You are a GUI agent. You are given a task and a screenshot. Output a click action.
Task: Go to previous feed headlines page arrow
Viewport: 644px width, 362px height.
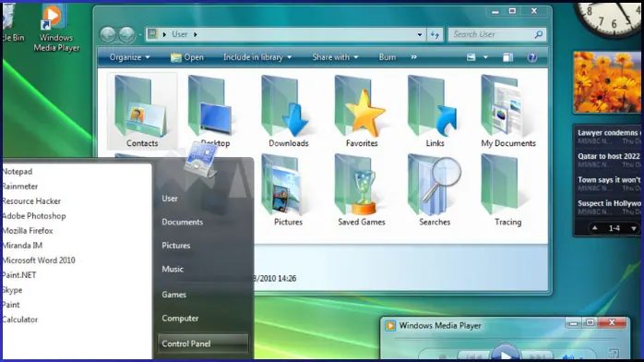point(595,228)
